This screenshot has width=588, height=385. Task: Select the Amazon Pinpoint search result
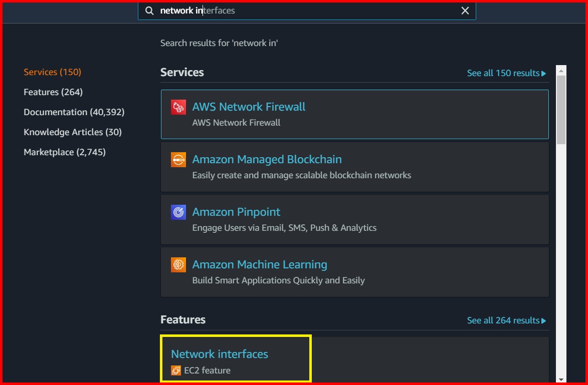point(236,212)
